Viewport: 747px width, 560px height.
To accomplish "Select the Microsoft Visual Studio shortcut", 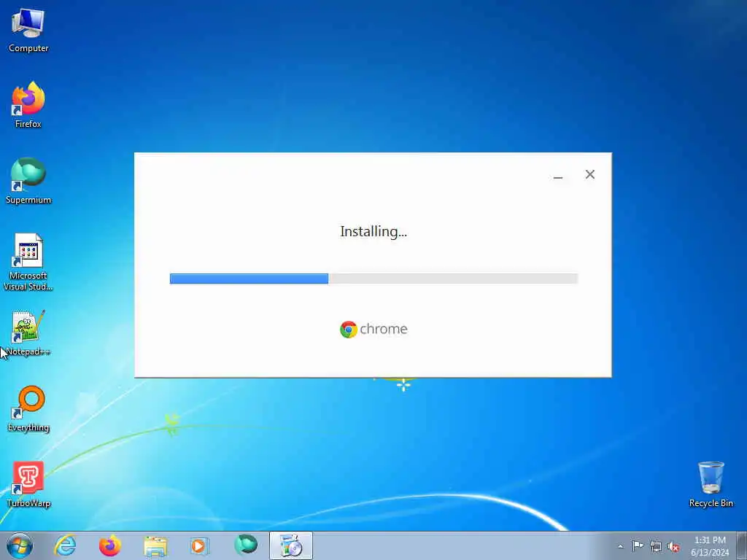I will pos(28,262).
